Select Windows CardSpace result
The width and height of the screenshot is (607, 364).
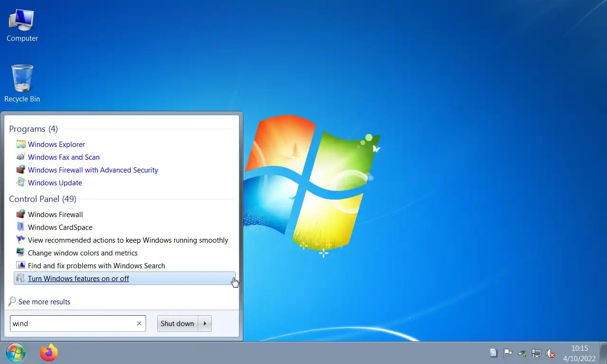coord(60,227)
